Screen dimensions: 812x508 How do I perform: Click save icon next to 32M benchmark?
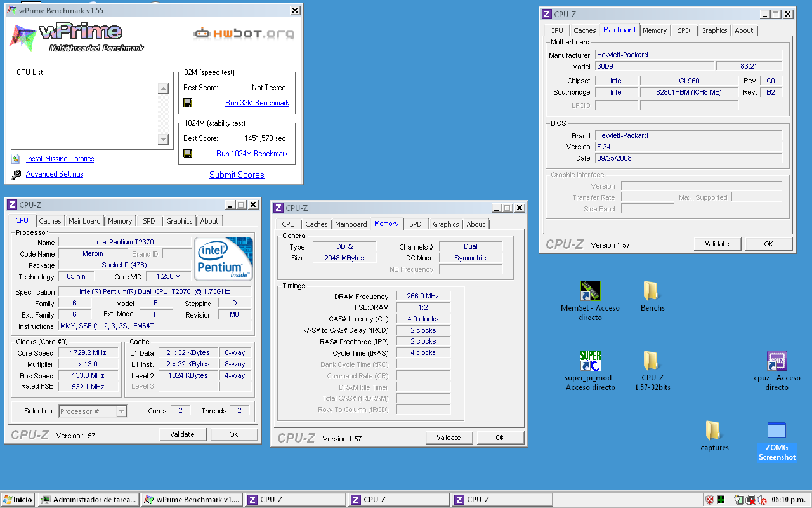click(x=188, y=103)
